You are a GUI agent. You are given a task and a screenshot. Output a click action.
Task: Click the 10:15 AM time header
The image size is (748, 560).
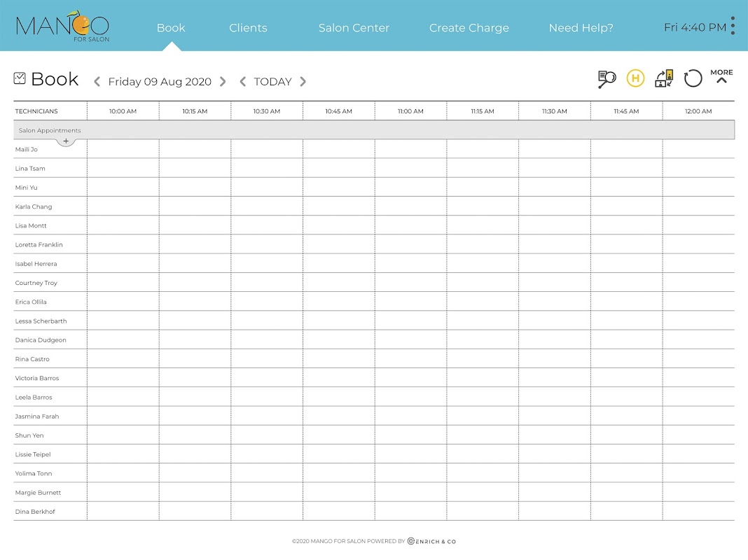[x=195, y=111]
